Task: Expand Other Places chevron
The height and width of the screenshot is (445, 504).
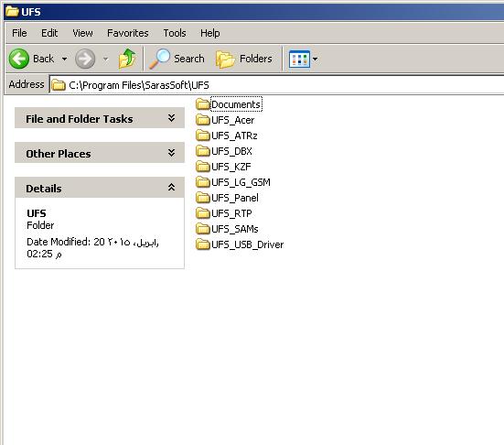Action: tap(172, 153)
